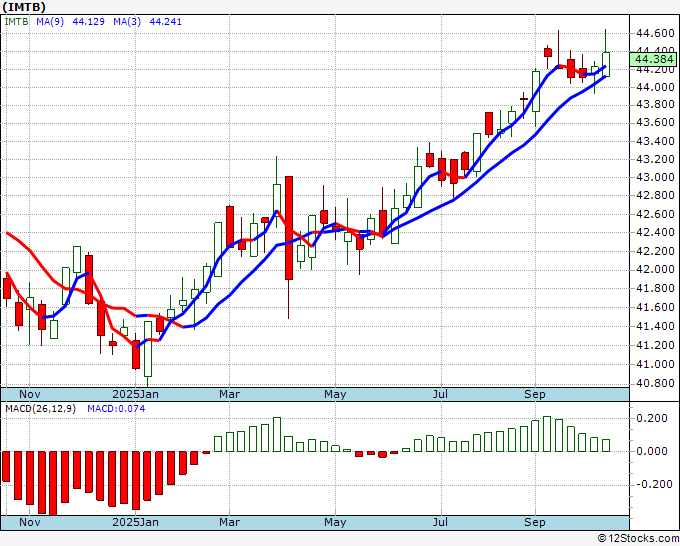The width and height of the screenshot is (680, 546).
Task: Click the MACD:0.074 value readout
Action: [116, 409]
